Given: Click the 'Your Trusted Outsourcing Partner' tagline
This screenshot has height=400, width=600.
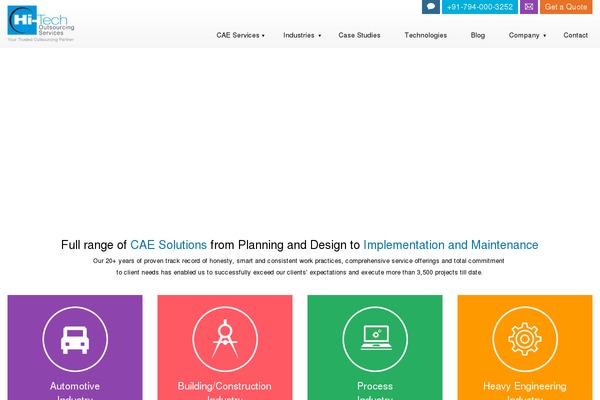Looking at the screenshot, I should [x=41, y=39].
